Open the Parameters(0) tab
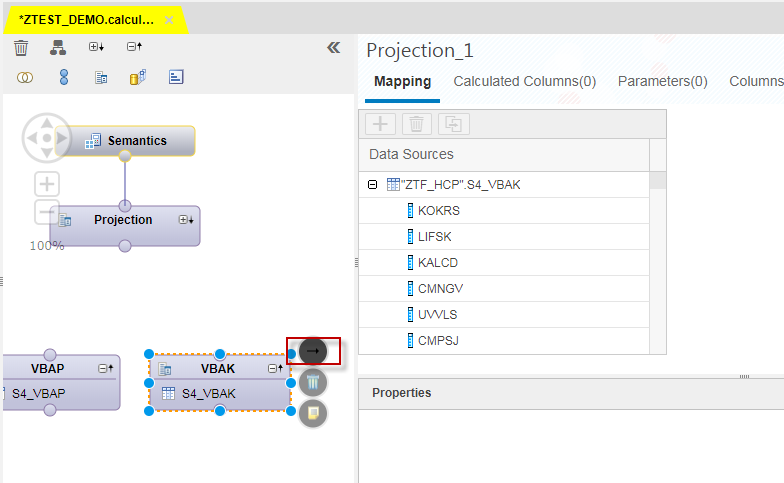The image size is (784, 483). (x=662, y=81)
